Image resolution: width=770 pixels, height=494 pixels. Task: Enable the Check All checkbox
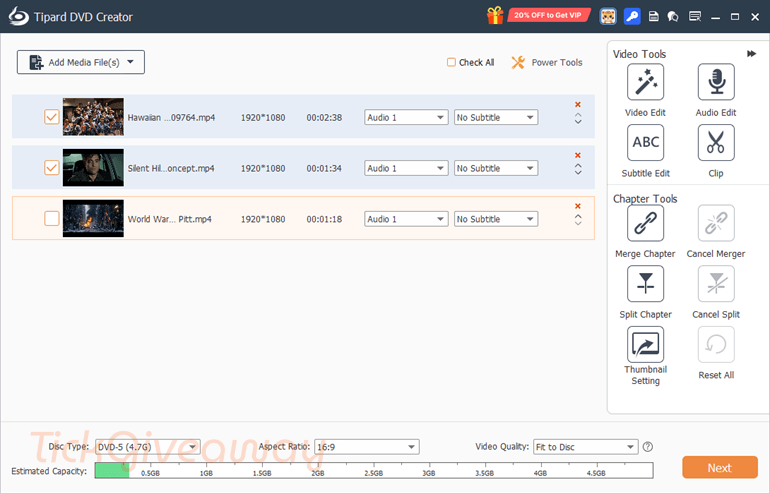(451, 62)
